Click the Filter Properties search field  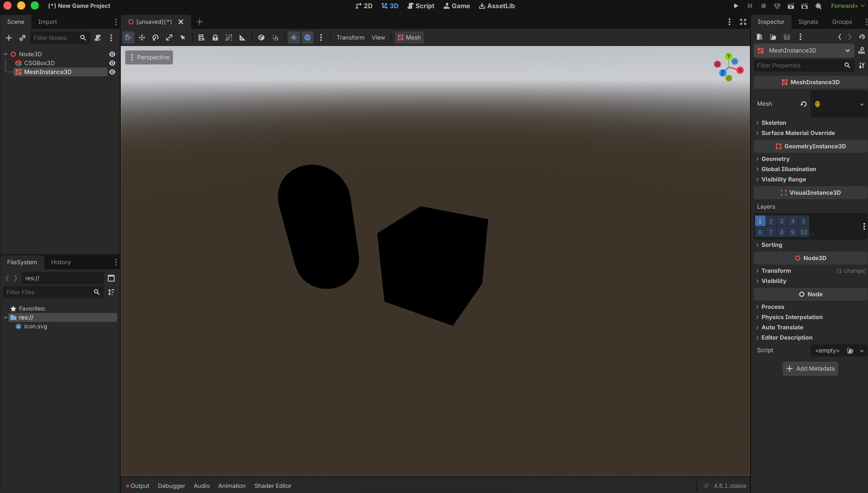coord(798,66)
